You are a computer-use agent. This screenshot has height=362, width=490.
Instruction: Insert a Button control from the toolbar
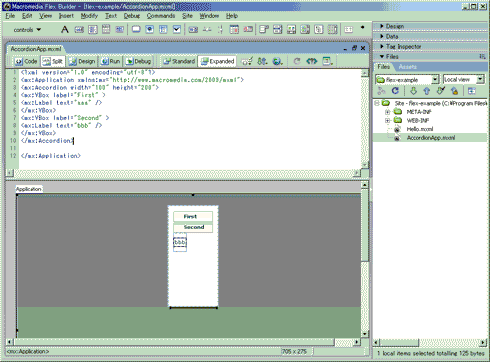coord(136,30)
